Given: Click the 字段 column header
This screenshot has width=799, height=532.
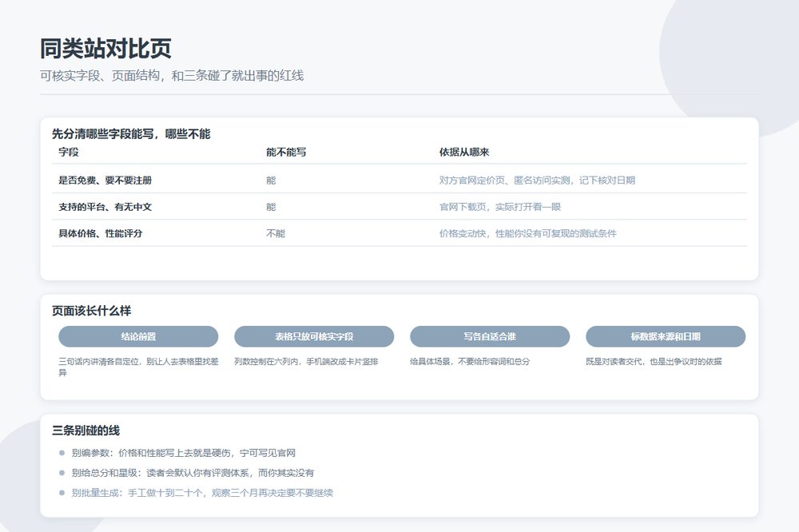Looking at the screenshot, I should click(x=69, y=152).
